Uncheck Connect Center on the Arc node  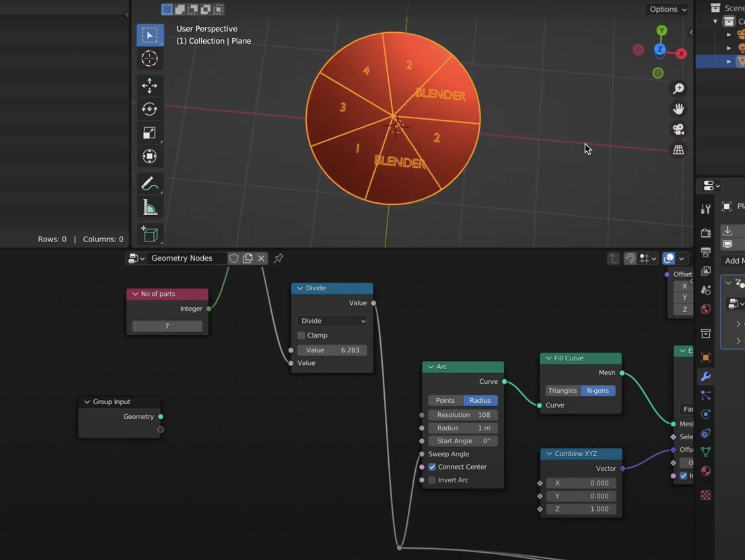click(x=433, y=467)
